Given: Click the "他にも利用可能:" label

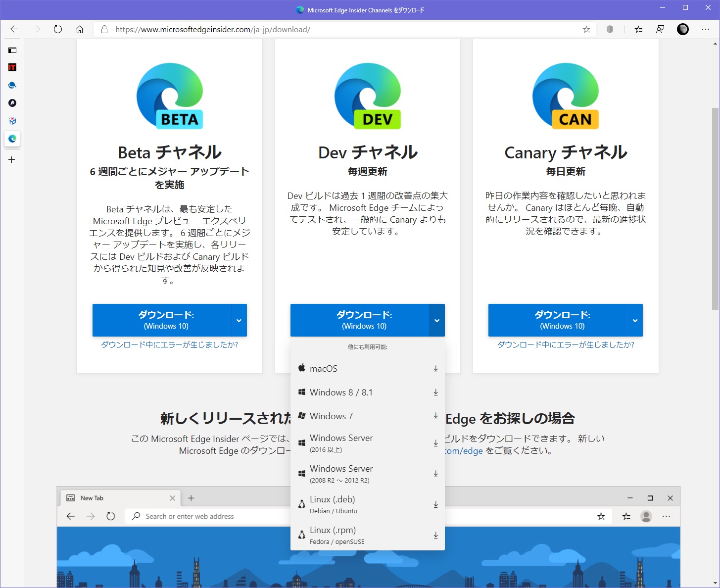Looking at the screenshot, I should (368, 347).
